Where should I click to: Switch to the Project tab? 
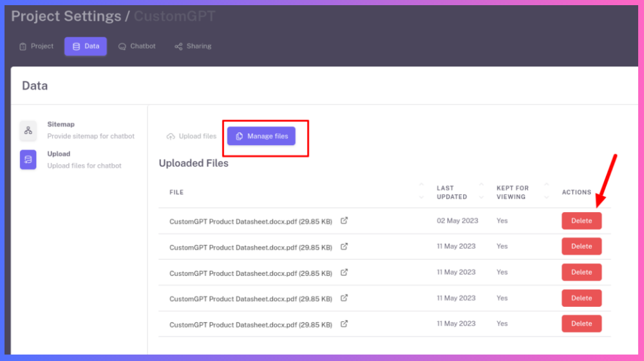click(37, 46)
